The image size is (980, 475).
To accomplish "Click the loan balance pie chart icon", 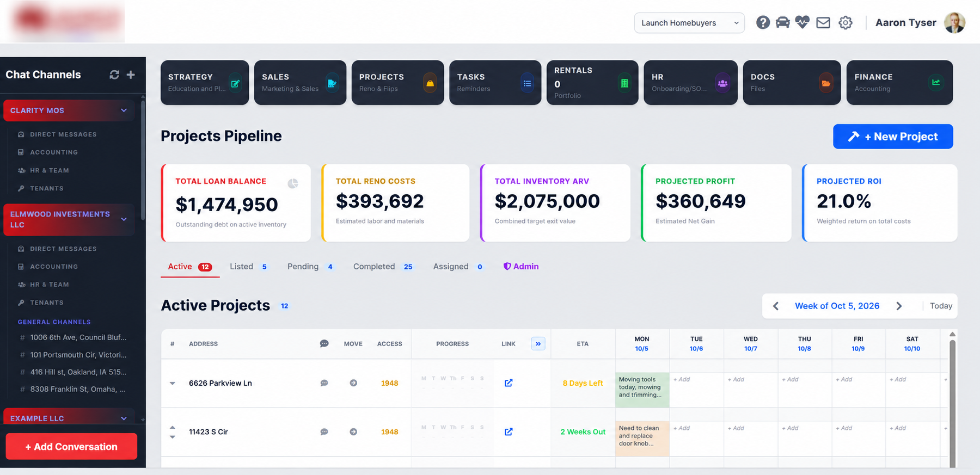I will (293, 183).
